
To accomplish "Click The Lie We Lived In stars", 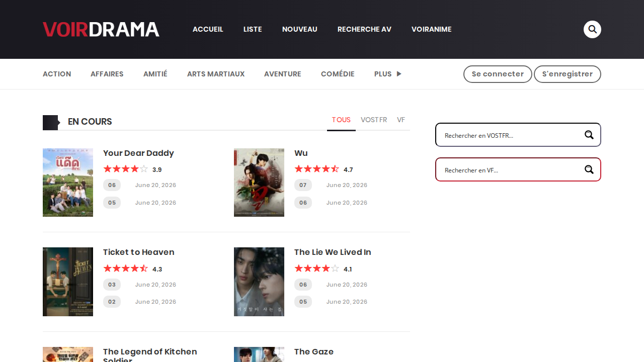I will pos(317,268).
